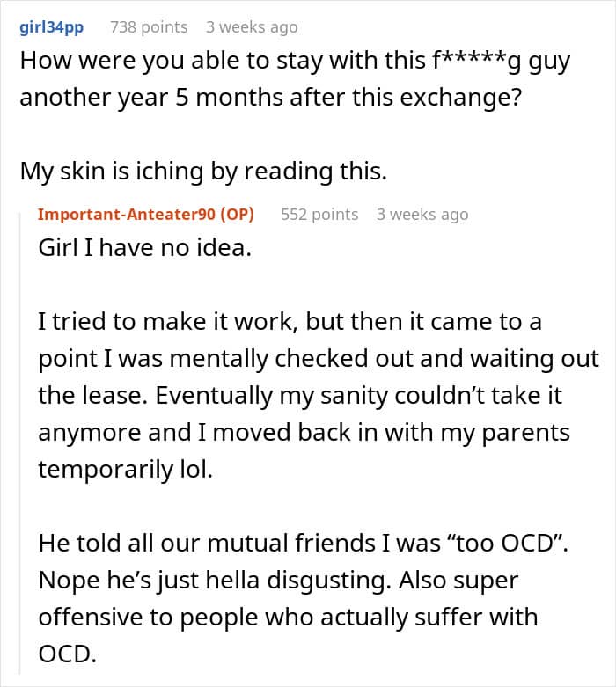616x687 pixels.
Task: Click the line beginning 'I tried to make it work'
Action: point(290,322)
